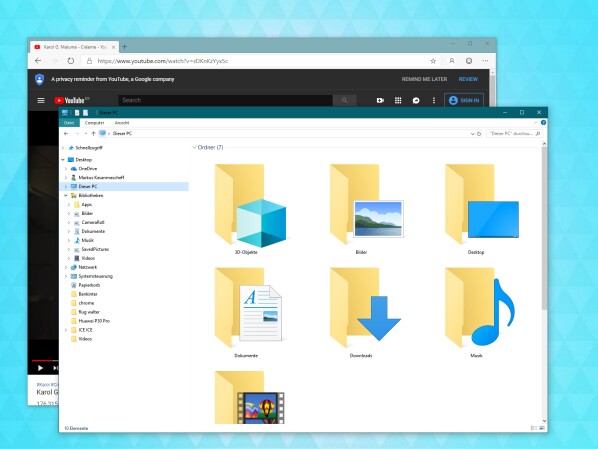Collapse the Ordner (7) group
598x449 pixels.
194,147
